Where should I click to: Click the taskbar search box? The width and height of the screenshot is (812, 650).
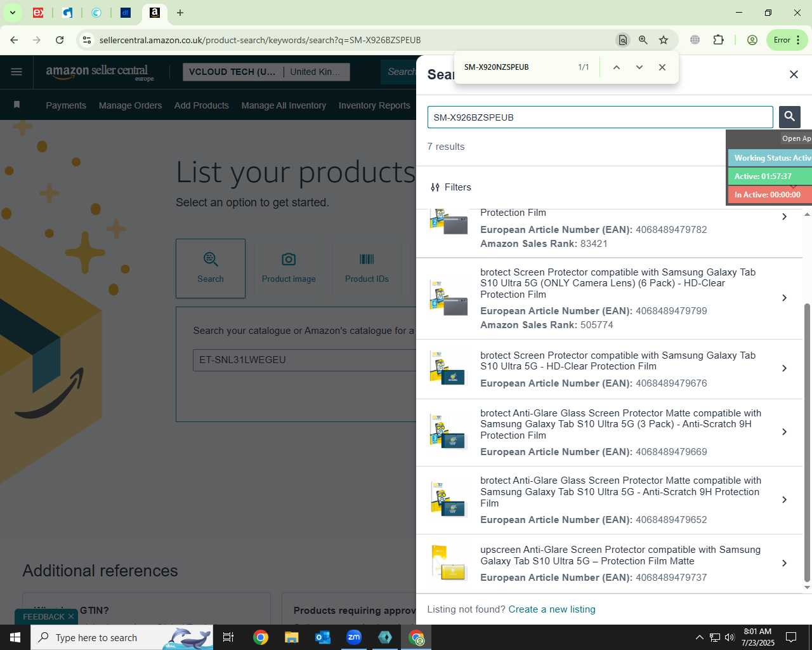click(122, 637)
